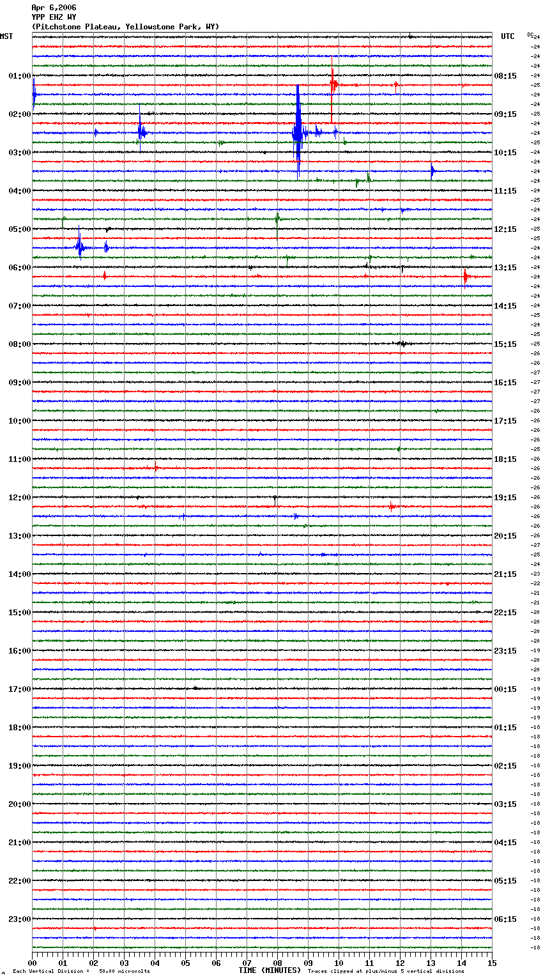Screen dimensions: 543x980
Task: Click the UTC time label '06:15'
Action: [x=505, y=919]
